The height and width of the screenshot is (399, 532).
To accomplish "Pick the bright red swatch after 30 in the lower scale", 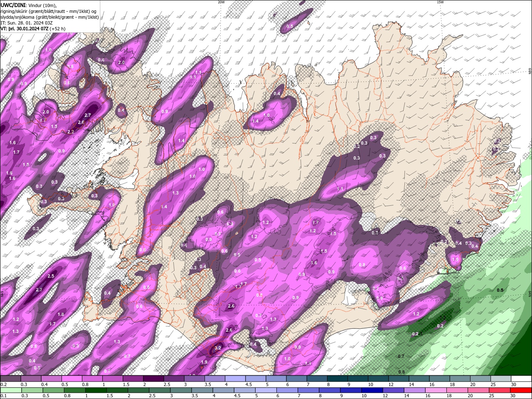I will (x=521, y=390).
